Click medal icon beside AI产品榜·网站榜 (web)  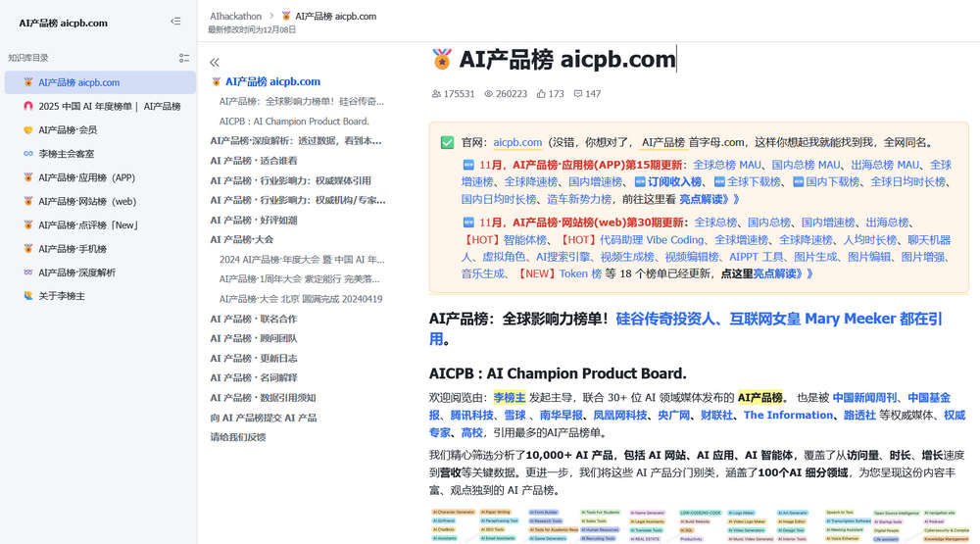pyautogui.click(x=28, y=201)
